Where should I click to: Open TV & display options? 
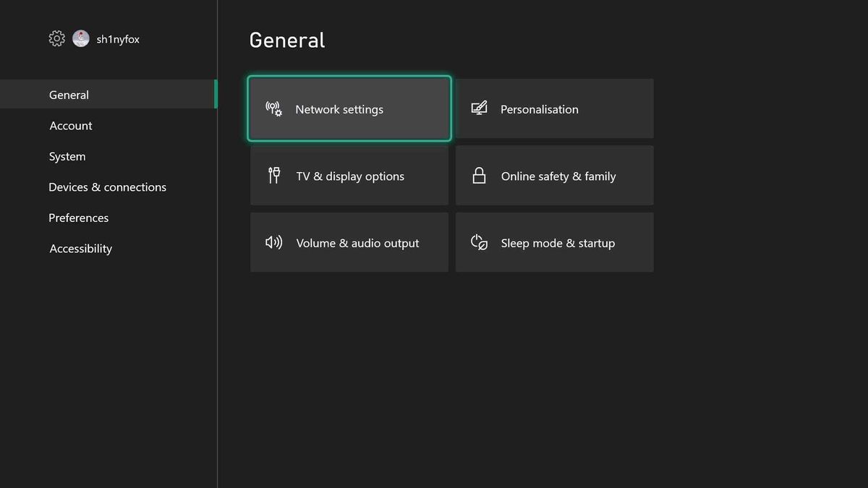[x=349, y=175]
